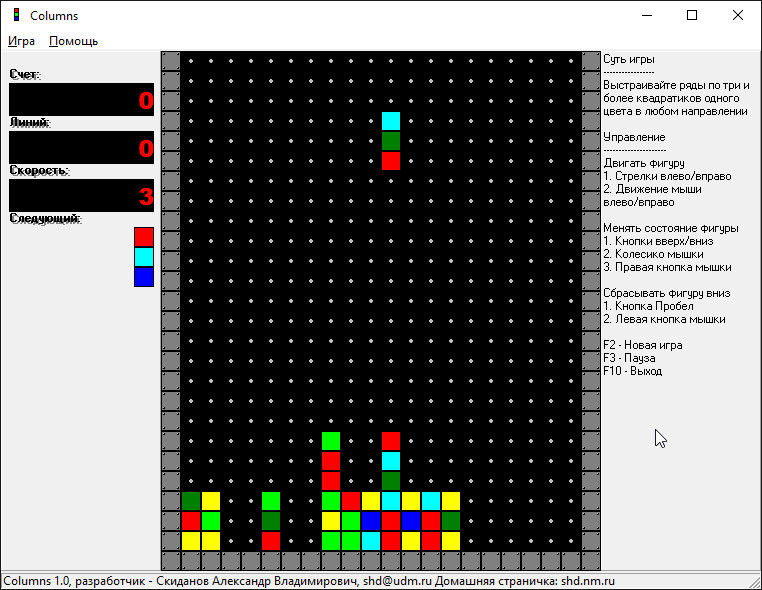This screenshot has height=590, width=762.
Task: Click the "F2 - Новая игра" line
Action: tap(642, 345)
